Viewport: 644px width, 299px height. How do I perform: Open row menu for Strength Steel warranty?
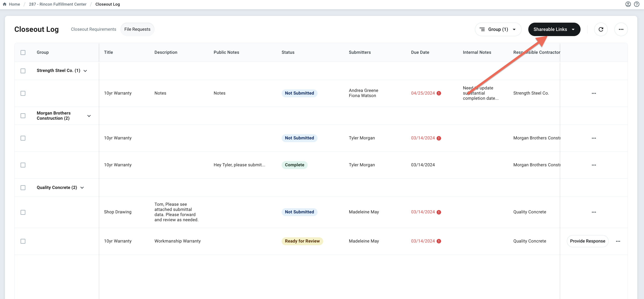[594, 93]
